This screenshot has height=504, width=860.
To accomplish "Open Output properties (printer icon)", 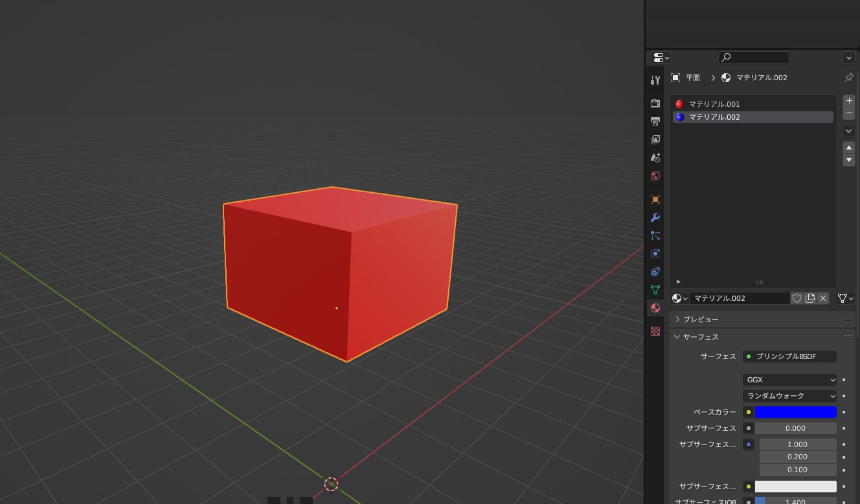I will click(x=655, y=121).
